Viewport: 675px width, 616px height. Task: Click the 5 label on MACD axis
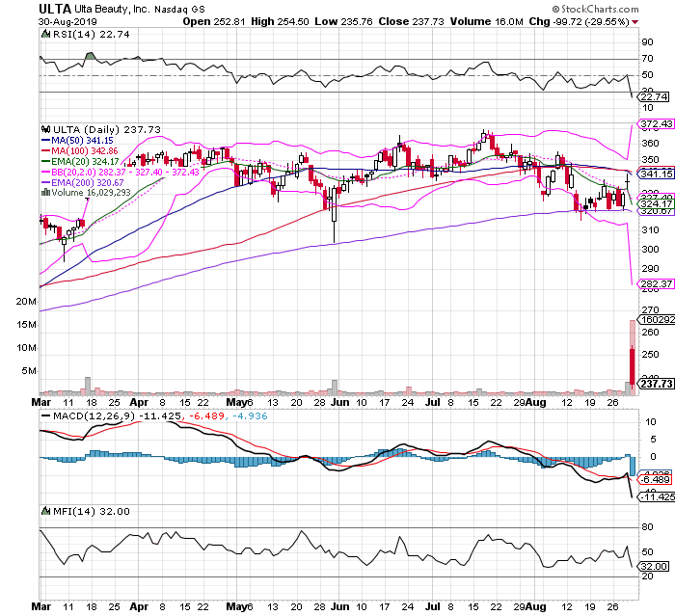[x=654, y=439]
